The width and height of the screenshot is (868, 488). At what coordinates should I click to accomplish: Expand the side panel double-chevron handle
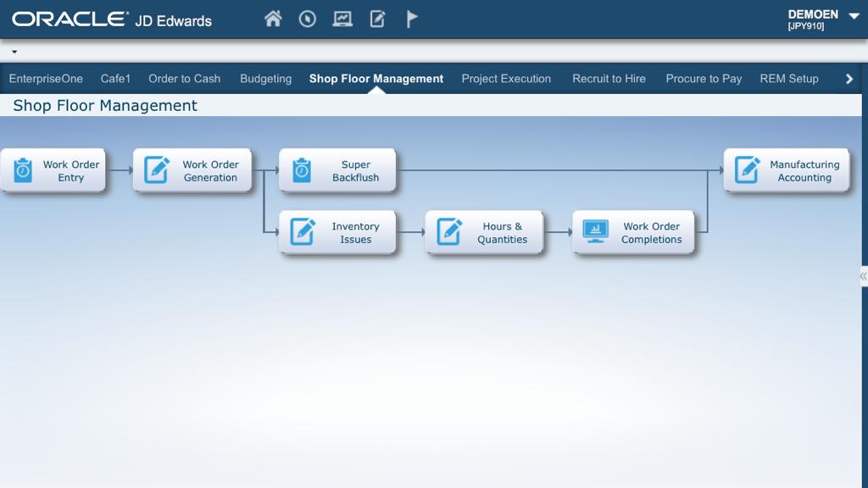click(x=863, y=275)
